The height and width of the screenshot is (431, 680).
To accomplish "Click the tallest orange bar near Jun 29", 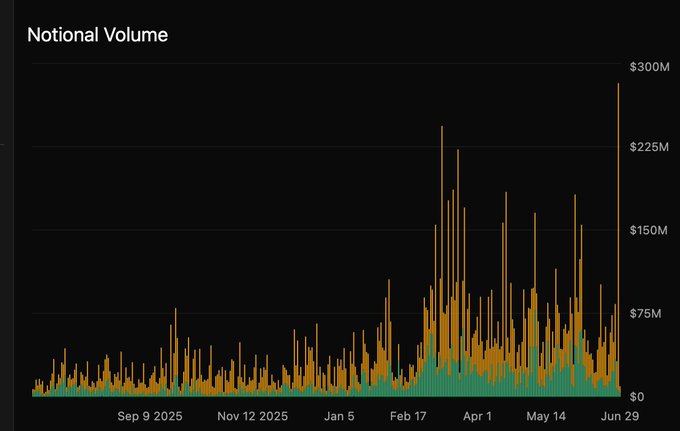I will (x=618, y=239).
